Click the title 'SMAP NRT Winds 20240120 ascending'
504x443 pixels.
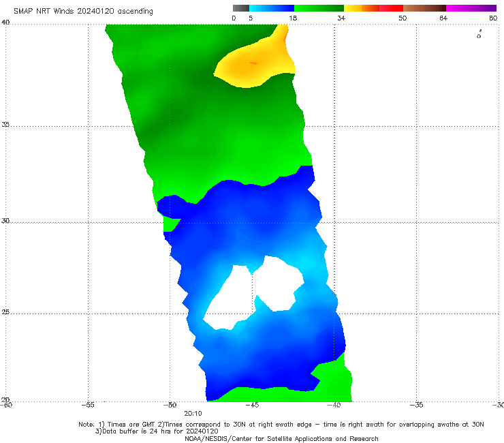coord(83,12)
